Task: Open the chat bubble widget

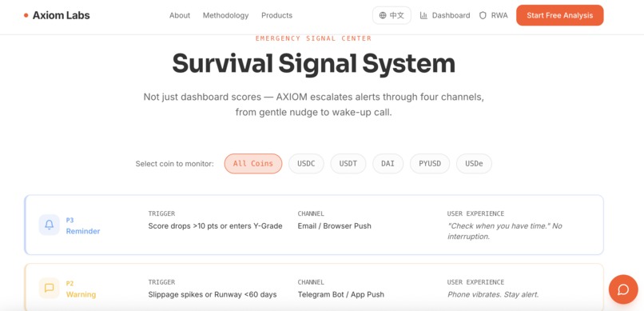Action: tap(623, 289)
